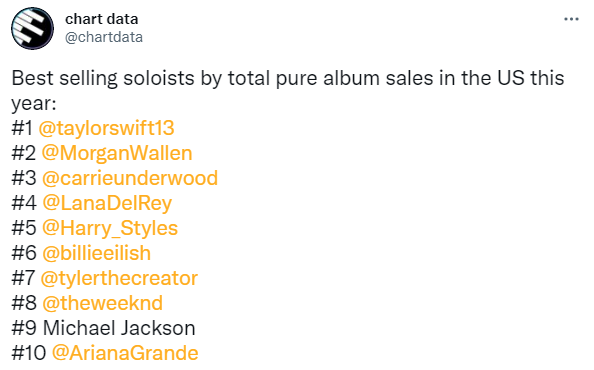Visit the @carrieunderwood mention

tap(130, 178)
